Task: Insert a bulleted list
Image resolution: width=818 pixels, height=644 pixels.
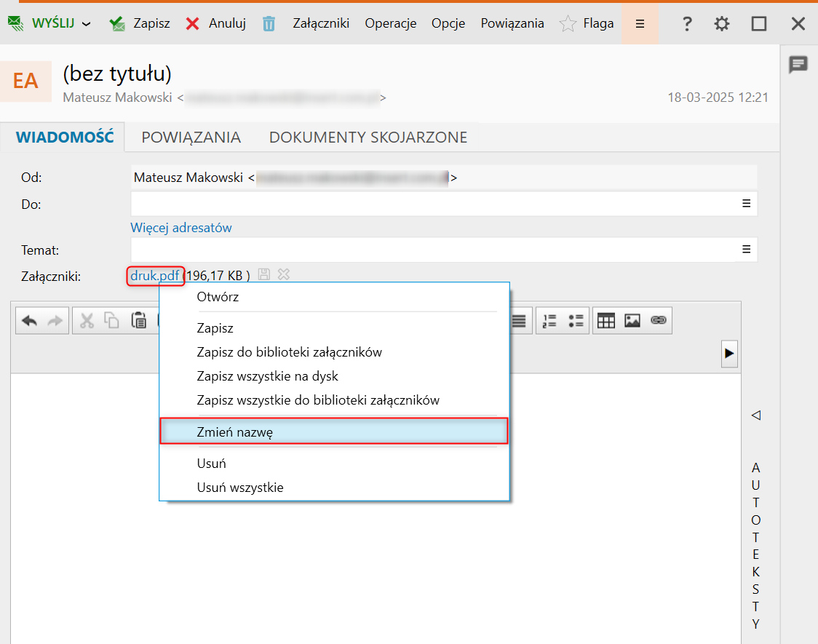Action: coord(576,321)
